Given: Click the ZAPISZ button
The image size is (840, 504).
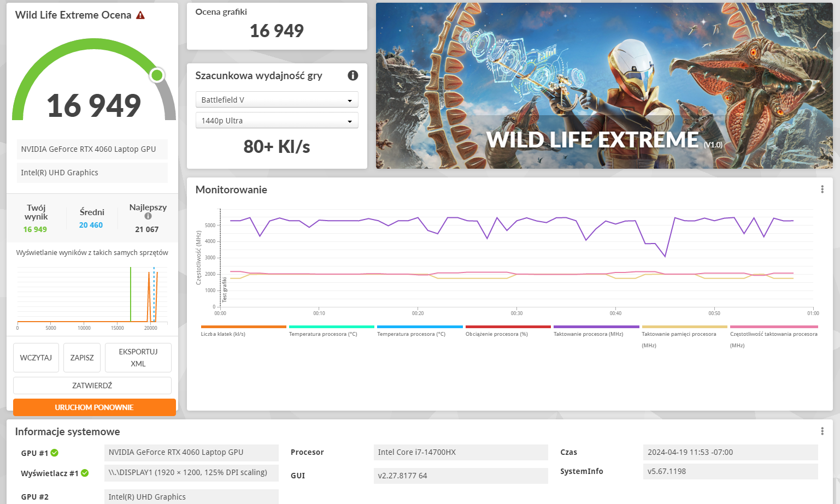Looking at the screenshot, I should coord(82,358).
